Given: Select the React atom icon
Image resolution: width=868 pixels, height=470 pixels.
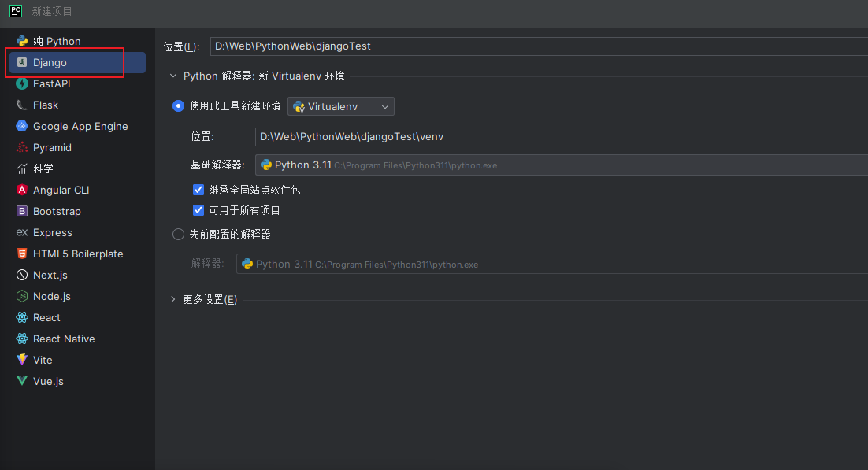Looking at the screenshot, I should pyautogui.click(x=22, y=318).
